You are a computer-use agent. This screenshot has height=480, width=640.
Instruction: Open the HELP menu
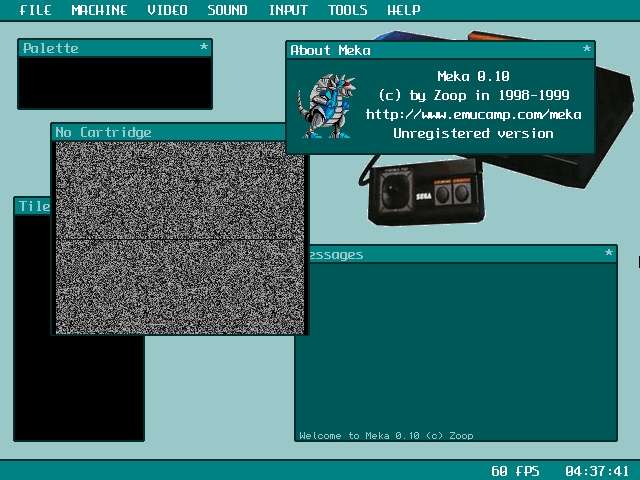point(404,10)
